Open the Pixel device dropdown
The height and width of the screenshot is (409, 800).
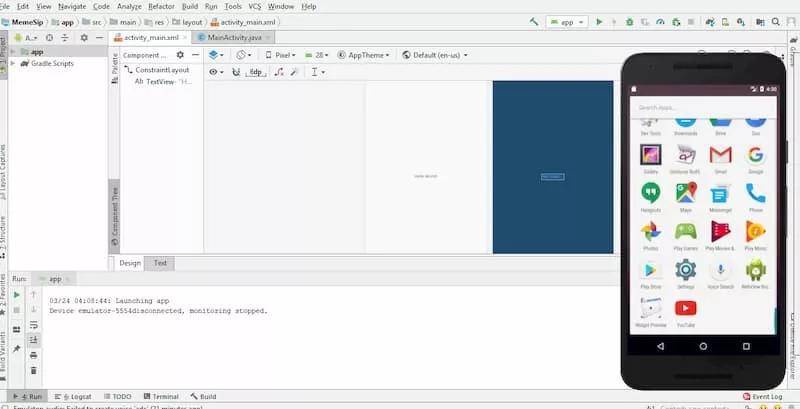click(x=280, y=55)
